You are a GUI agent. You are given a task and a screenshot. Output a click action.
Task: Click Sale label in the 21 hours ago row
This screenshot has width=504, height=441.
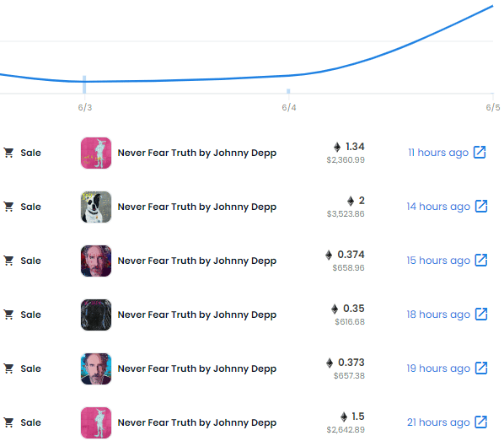tap(31, 422)
